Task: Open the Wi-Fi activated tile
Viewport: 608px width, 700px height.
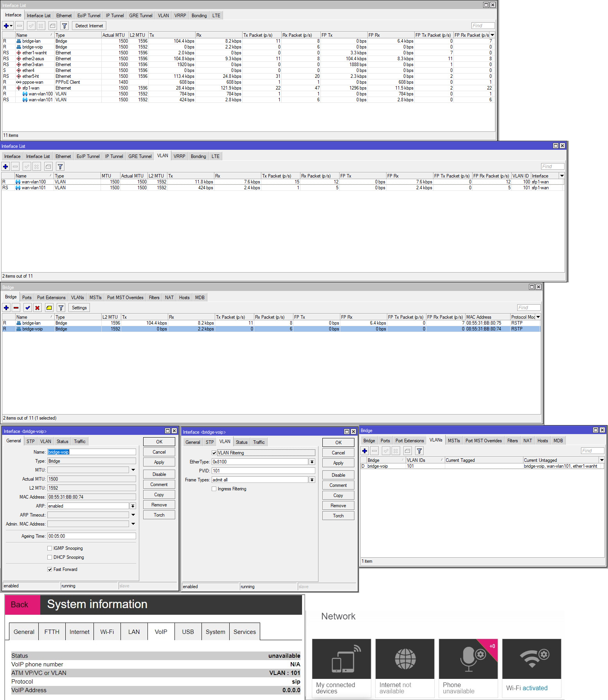Action: pos(531,668)
